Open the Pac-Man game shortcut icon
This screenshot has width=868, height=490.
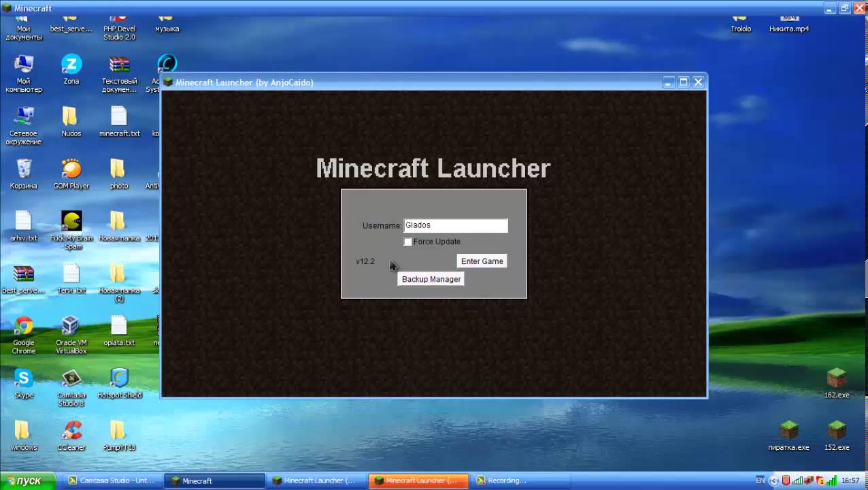(x=71, y=230)
